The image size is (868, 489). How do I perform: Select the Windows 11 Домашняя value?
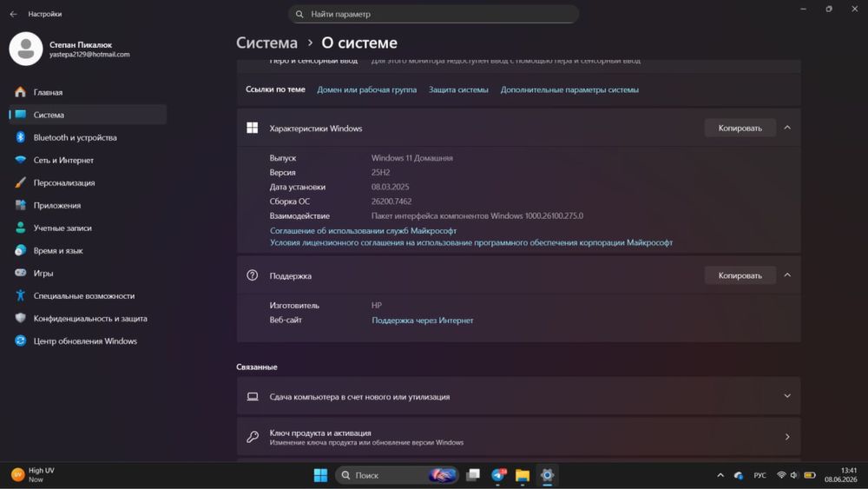pos(411,158)
